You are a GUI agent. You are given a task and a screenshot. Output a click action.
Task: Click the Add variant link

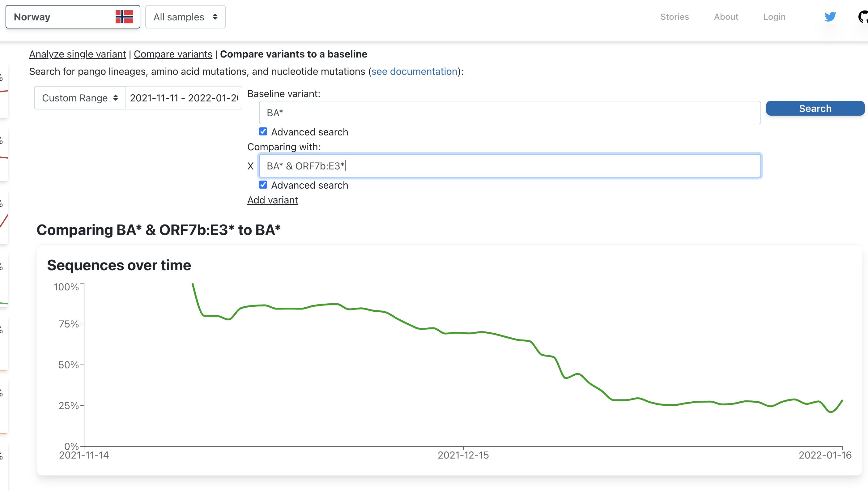[x=272, y=200]
